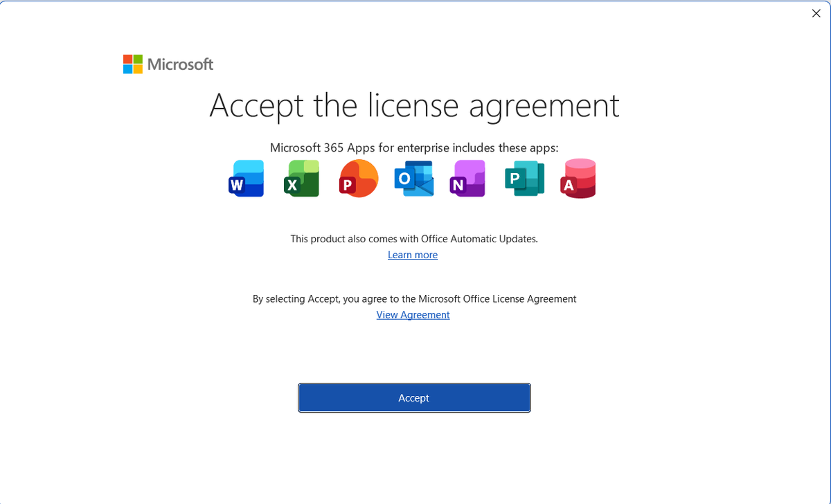This screenshot has width=831, height=504.
Task: Click the Office Automatic Updates sentence
Action: tap(414, 238)
